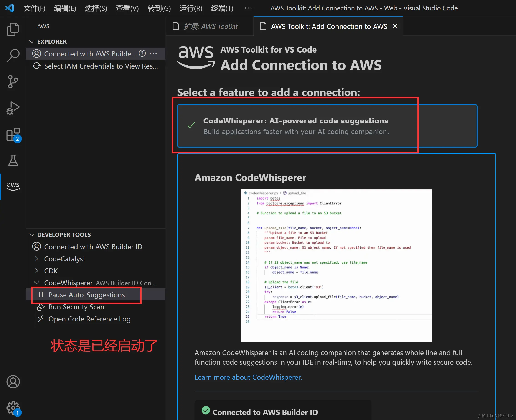This screenshot has height=420, width=516.
Task: Click the Accounts icon in the activity bar
Action: tap(13, 382)
